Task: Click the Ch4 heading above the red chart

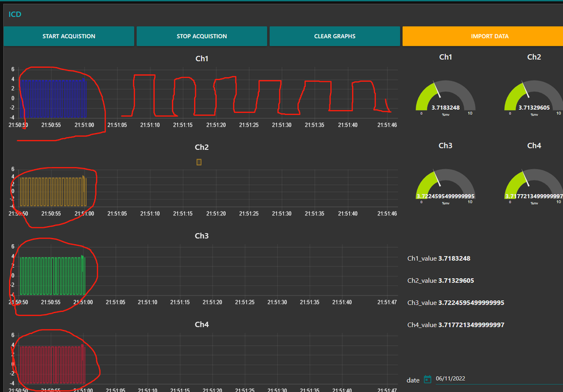Action: click(202, 324)
